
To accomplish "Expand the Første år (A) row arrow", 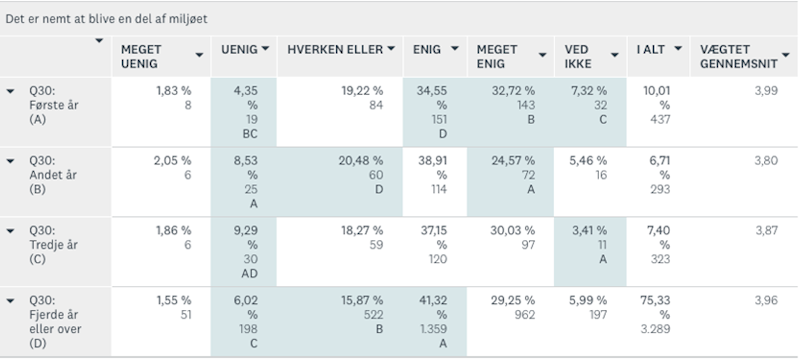I will coord(10,91).
